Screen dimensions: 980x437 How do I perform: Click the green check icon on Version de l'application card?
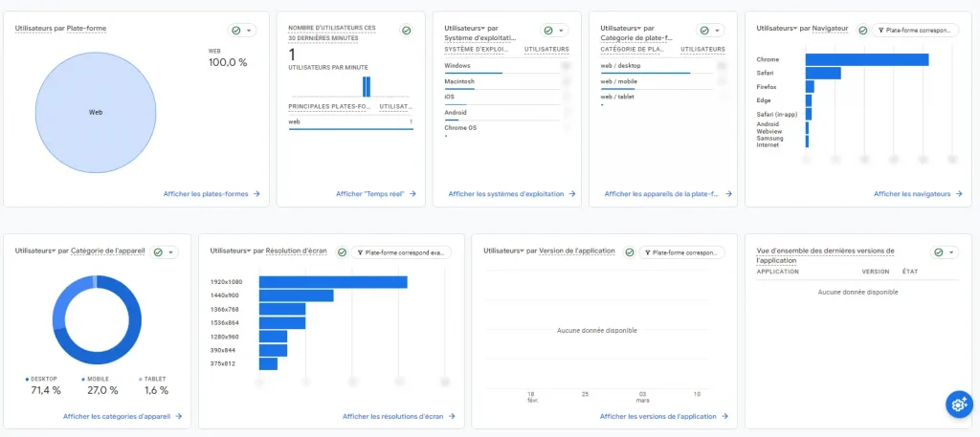630,252
